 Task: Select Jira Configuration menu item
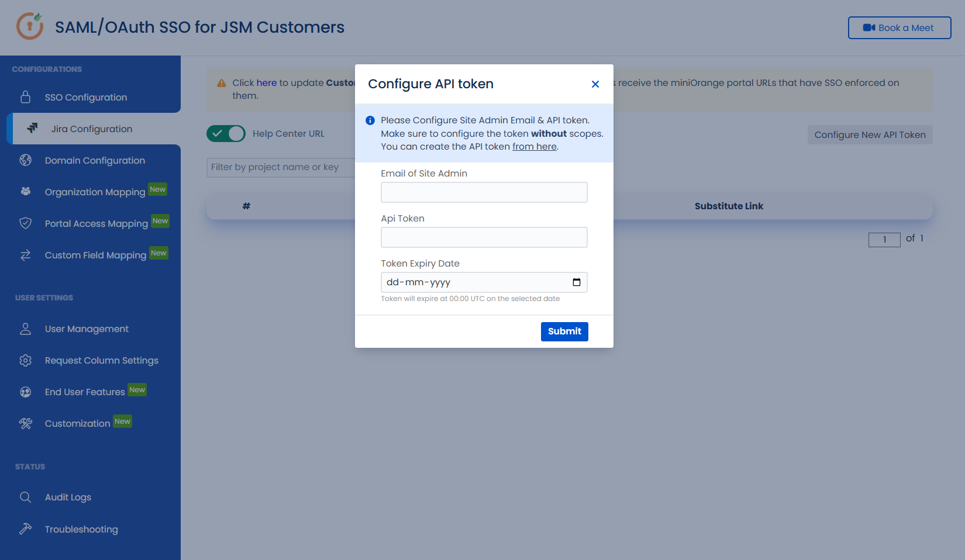click(x=94, y=129)
